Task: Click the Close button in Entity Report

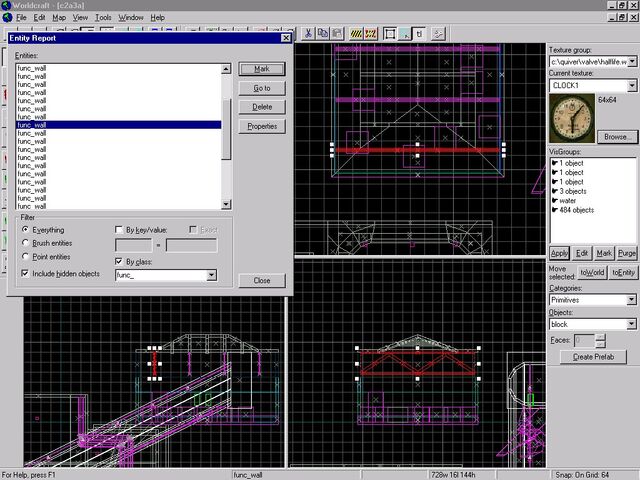Action: 262,280
